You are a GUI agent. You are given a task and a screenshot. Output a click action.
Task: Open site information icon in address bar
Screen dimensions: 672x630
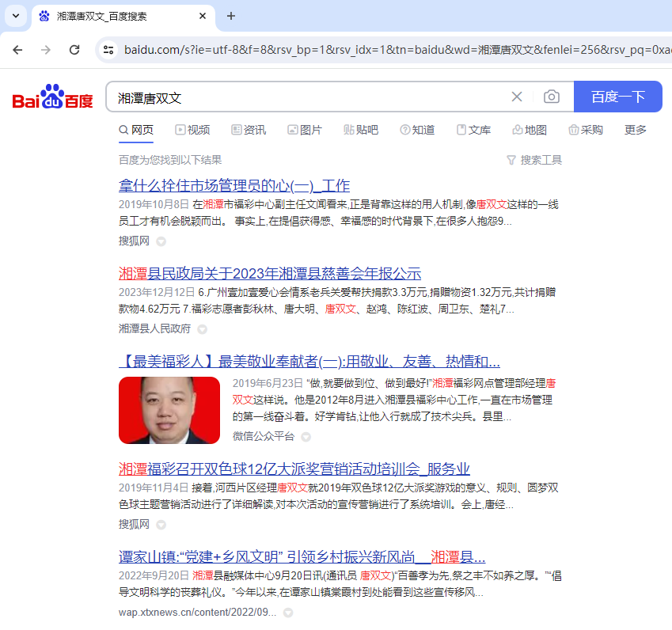pos(108,50)
